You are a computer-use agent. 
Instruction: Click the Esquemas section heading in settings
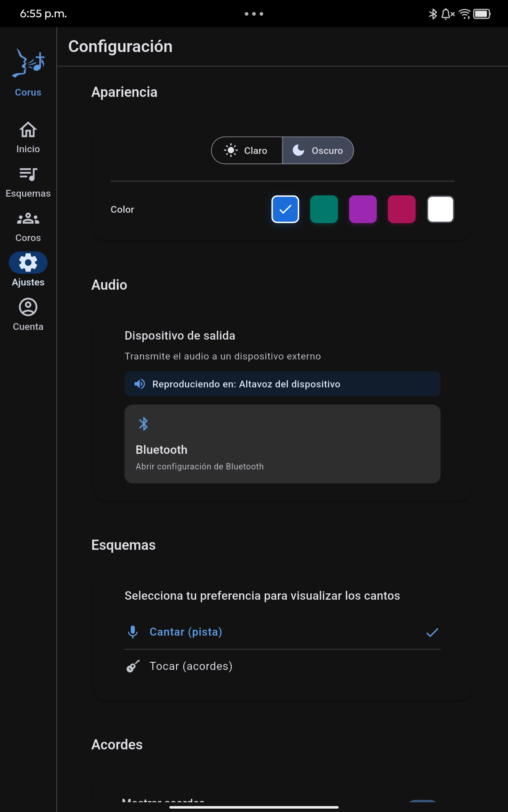pyautogui.click(x=123, y=545)
